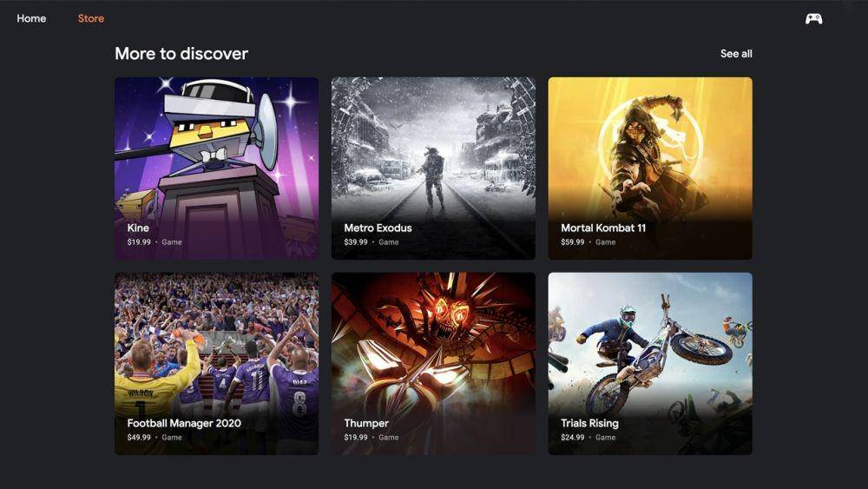The image size is (868, 489).
Task: Open the Thumper game tile
Action: (433, 363)
